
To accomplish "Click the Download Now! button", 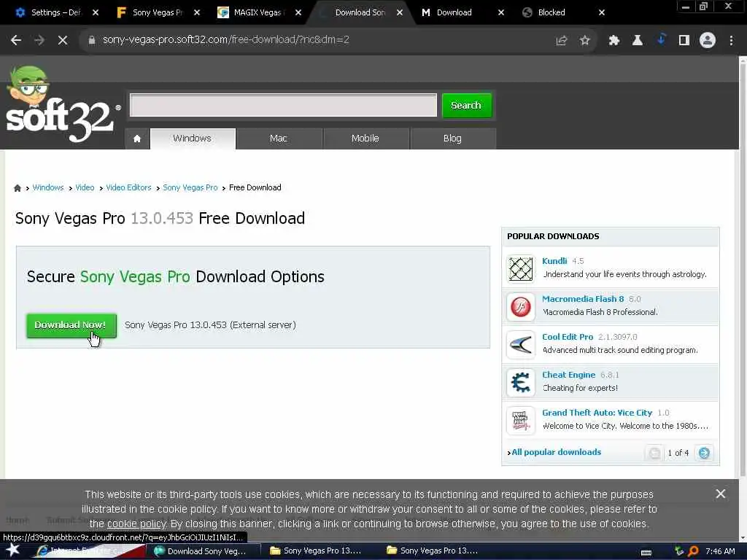I will click(71, 325).
